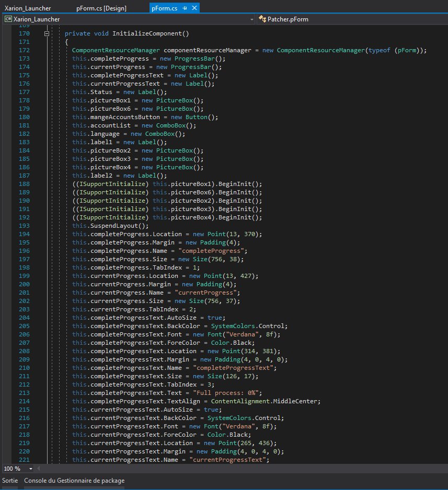The image size is (448, 490).
Task: Click line number 221
Action: coord(24,460)
